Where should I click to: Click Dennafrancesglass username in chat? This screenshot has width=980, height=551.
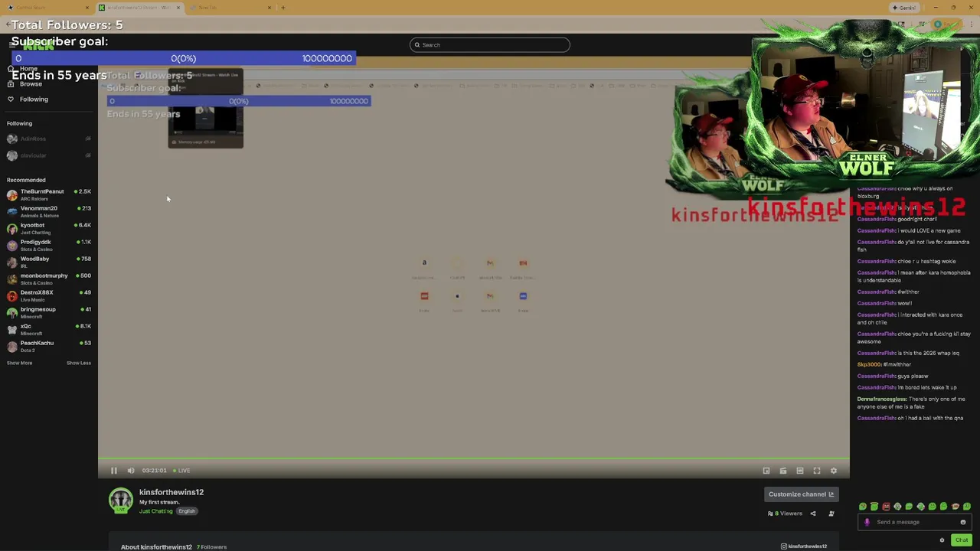tap(881, 399)
